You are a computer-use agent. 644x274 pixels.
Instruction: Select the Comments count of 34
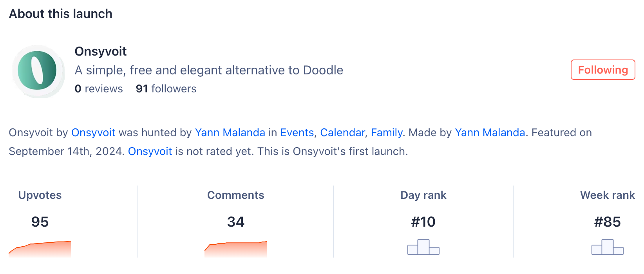236,222
